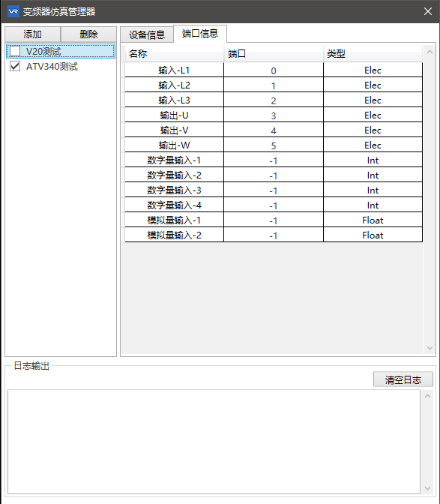Click the 端口 column header
The image size is (440, 504).
[274, 53]
